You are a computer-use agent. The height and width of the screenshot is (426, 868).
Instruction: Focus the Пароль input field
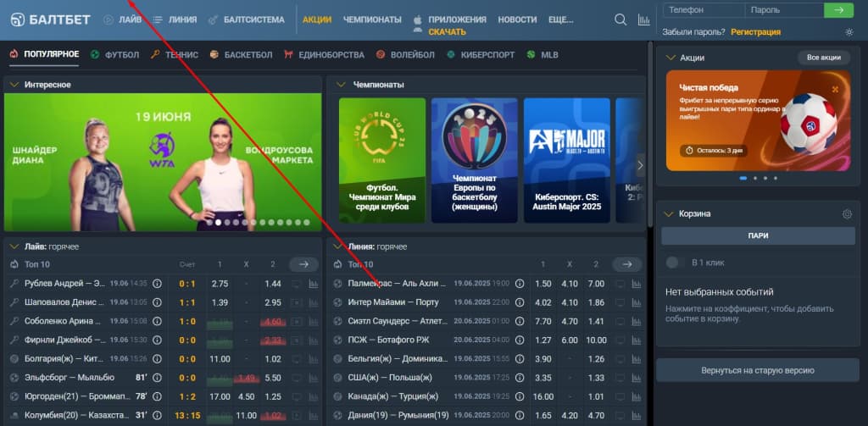[x=784, y=10]
